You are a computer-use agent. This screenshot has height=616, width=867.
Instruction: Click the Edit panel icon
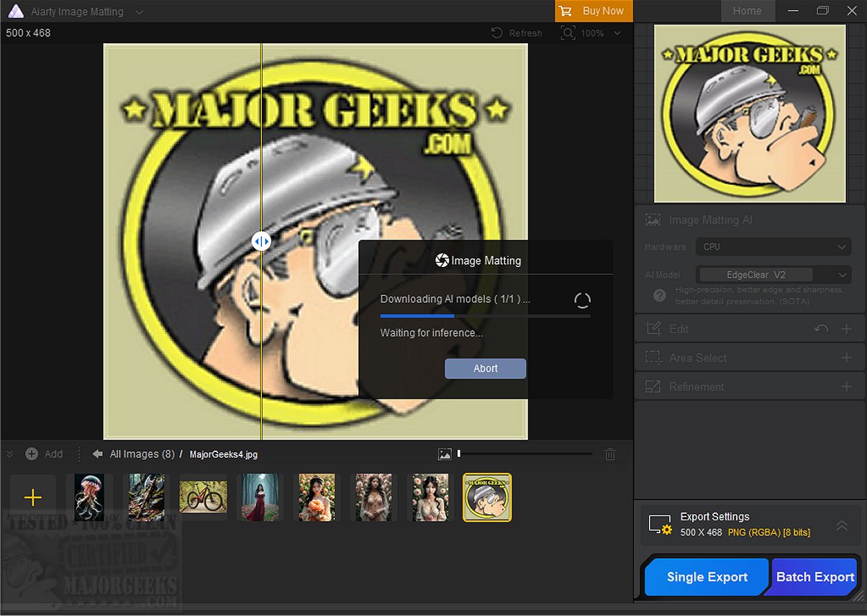point(653,329)
